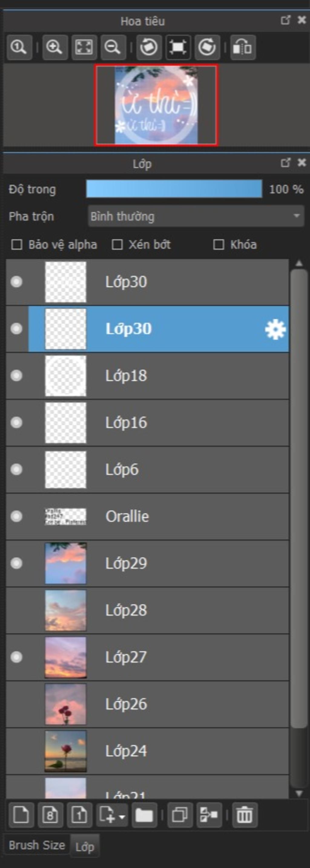Open settings gear on selected Lớp30
The image size is (310, 868).
click(275, 329)
